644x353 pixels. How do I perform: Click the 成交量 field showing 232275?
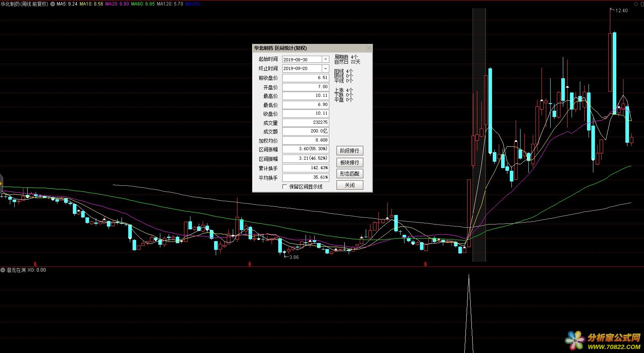pyautogui.click(x=305, y=123)
